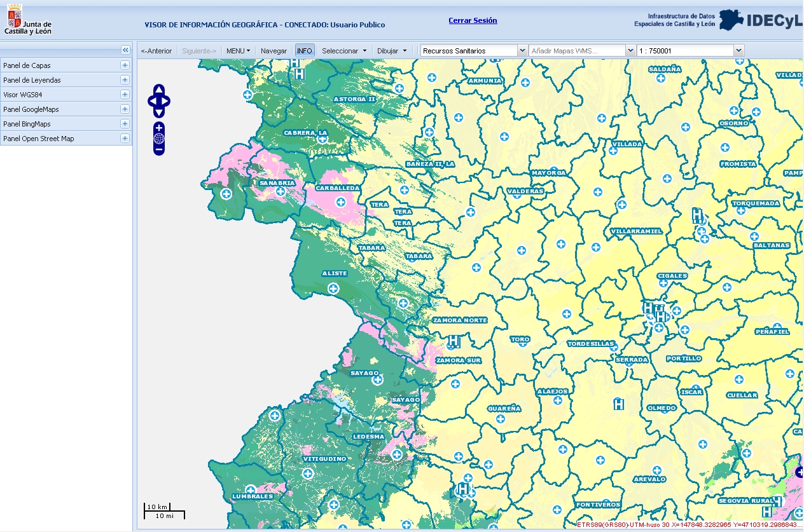The width and height of the screenshot is (804, 532).
Task: Click the globe icon to reset the map view
Action: [x=158, y=139]
